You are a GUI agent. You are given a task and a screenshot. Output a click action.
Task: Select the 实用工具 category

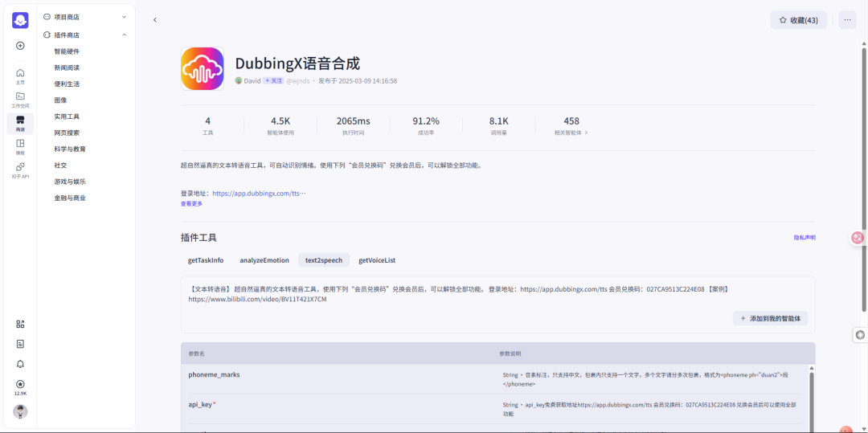click(x=67, y=116)
